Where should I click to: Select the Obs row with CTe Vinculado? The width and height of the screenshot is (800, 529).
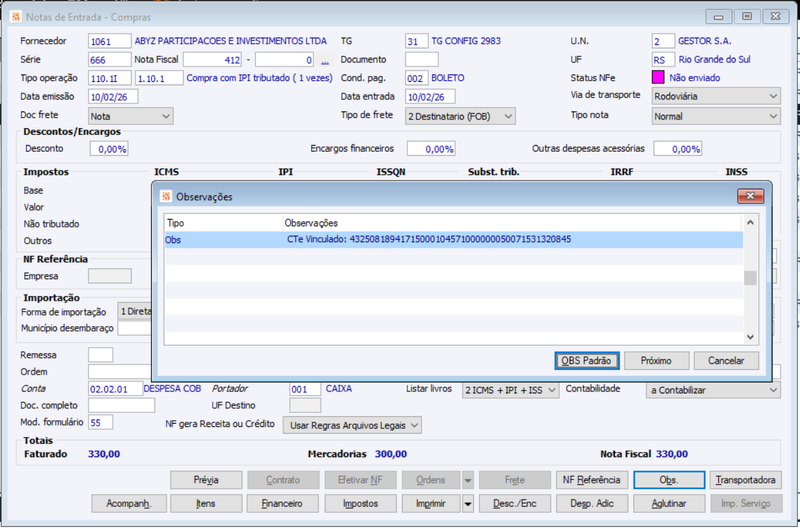tap(454, 240)
